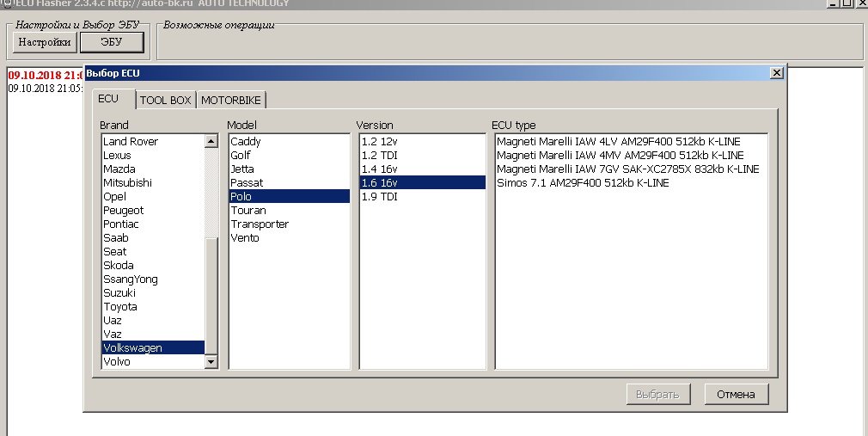Select Land Rover in Brand list

pyautogui.click(x=153, y=141)
